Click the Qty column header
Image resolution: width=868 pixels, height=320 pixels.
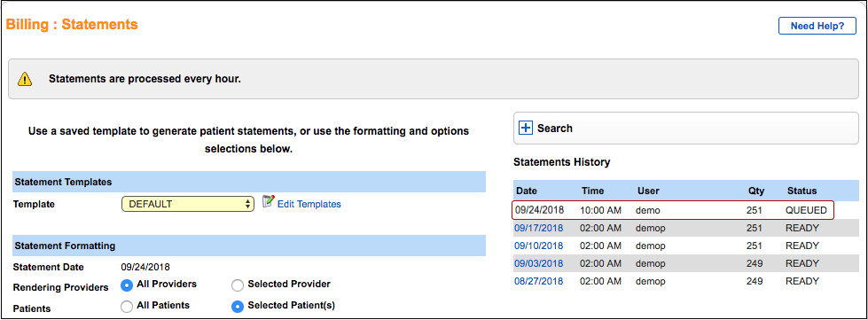[755, 191]
